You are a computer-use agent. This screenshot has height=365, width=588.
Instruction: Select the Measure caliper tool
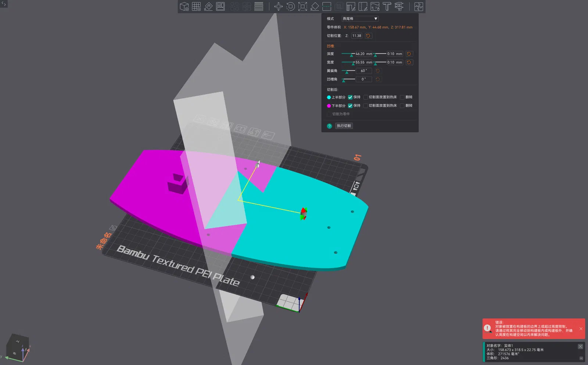point(399,7)
